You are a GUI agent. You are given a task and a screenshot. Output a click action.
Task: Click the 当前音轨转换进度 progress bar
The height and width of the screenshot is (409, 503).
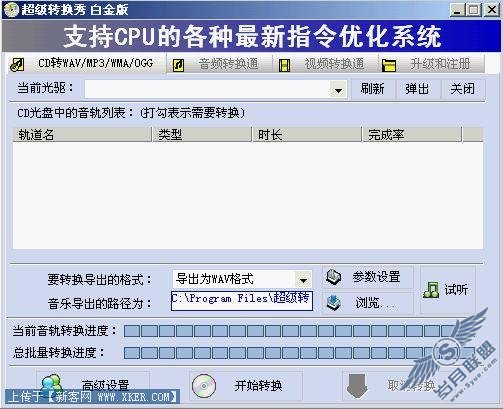click(299, 331)
